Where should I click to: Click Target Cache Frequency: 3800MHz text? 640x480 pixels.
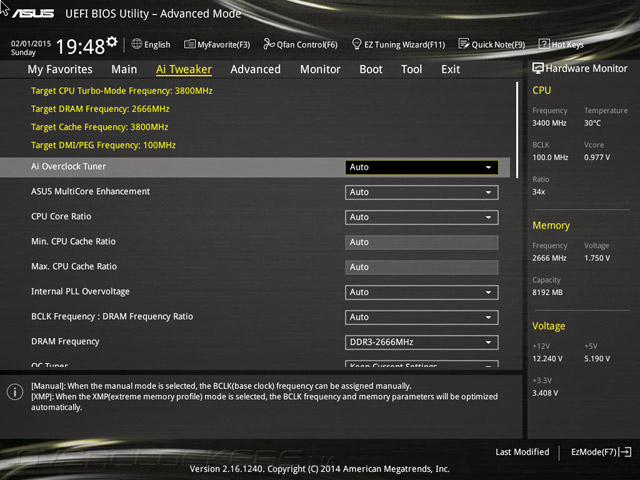(100, 127)
